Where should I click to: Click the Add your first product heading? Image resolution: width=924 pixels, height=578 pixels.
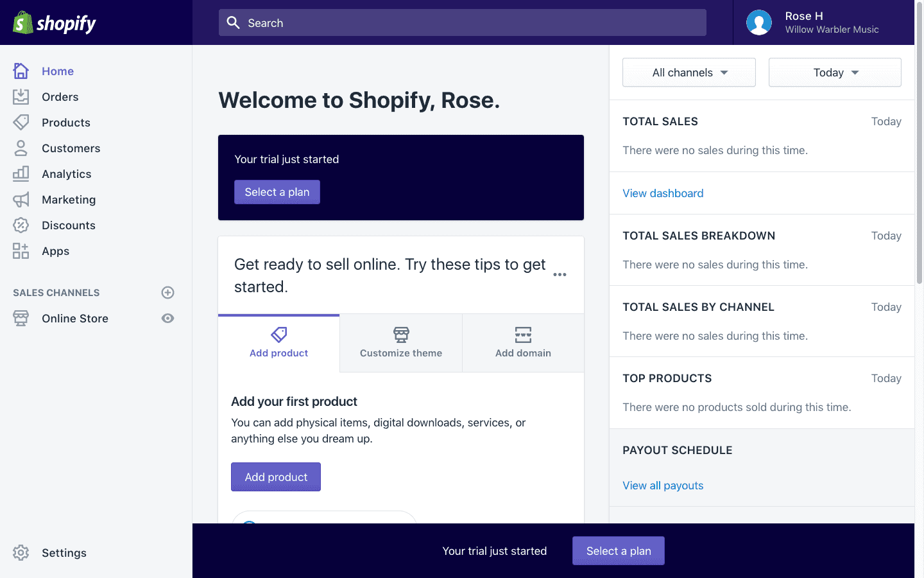click(294, 401)
